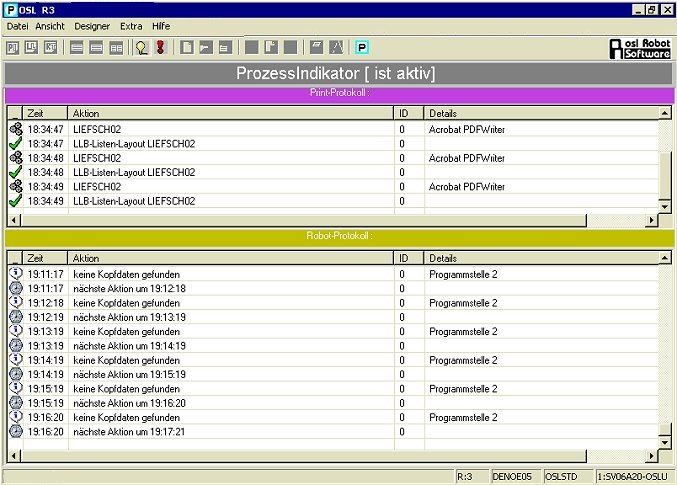Click the PI toolbar icon
This screenshot has width=677, height=485.
pos(13,48)
